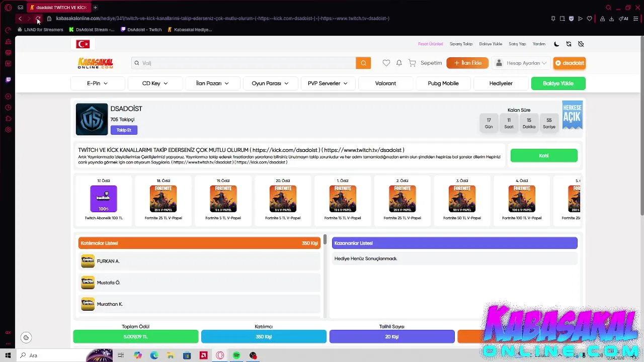Open the shopping cart icon

tap(412, 63)
